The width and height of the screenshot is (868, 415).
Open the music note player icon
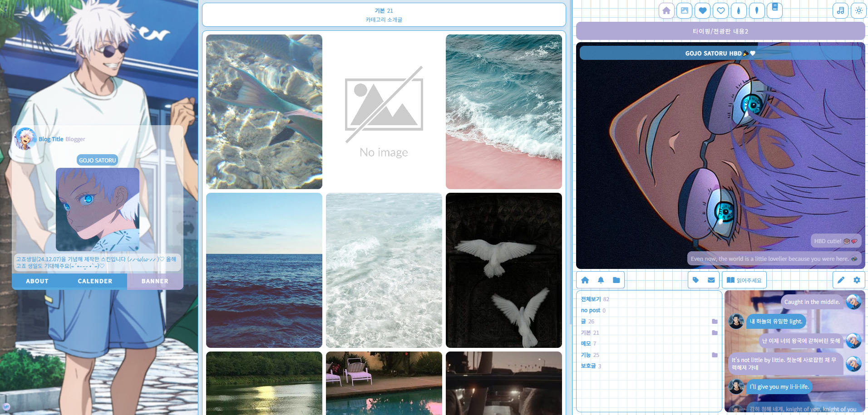[841, 10]
